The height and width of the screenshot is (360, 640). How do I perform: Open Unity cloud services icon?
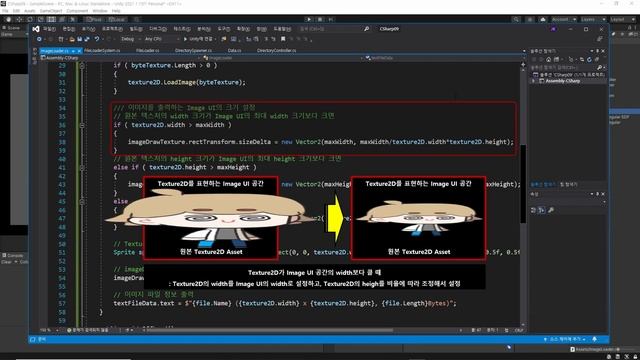543,19
